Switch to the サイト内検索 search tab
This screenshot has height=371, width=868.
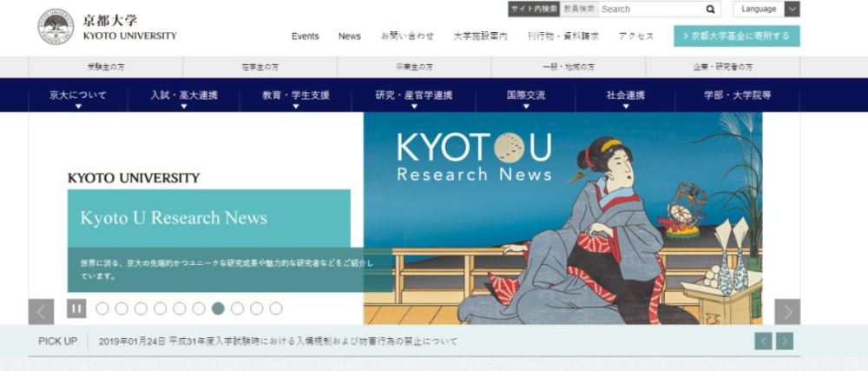coord(534,9)
